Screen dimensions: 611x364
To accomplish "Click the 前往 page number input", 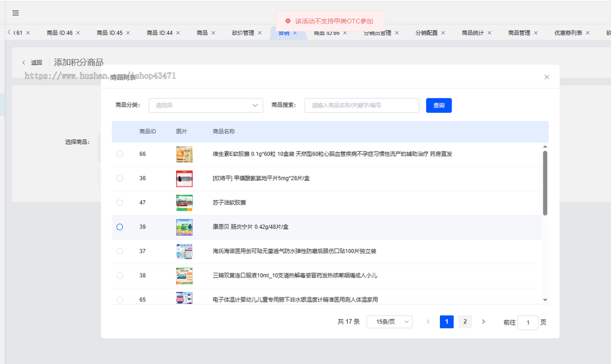I will tap(528, 323).
